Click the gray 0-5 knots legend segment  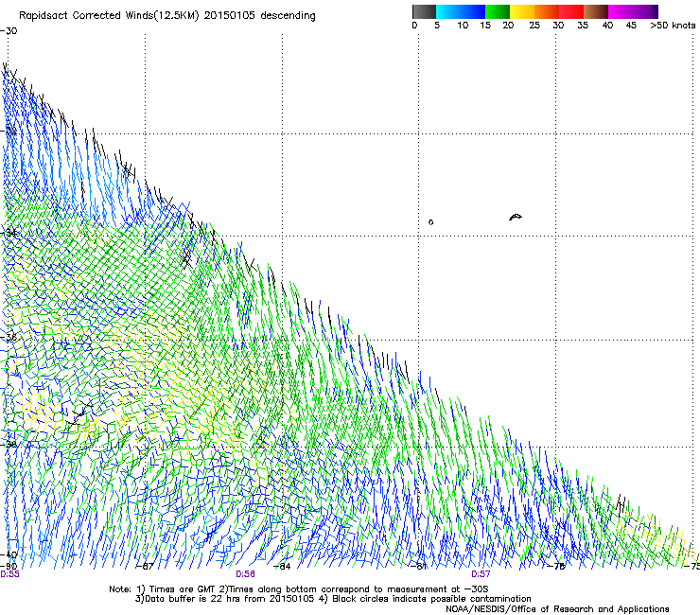coord(424,11)
